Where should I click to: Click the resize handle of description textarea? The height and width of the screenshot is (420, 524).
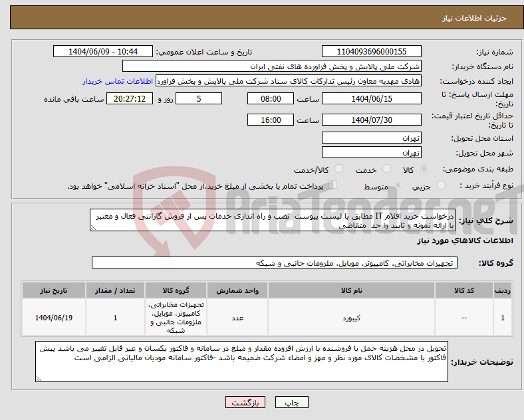coord(93,228)
